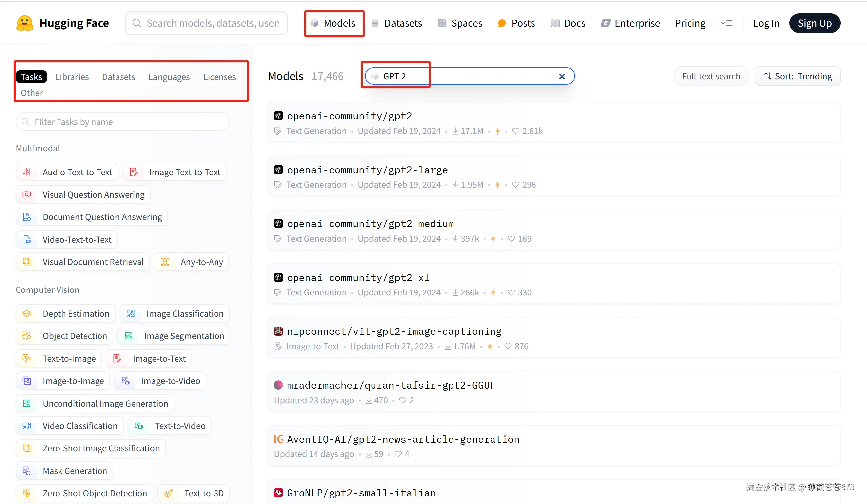Click the Text-to-3D task icon
The image size is (867, 504).
[x=168, y=493]
